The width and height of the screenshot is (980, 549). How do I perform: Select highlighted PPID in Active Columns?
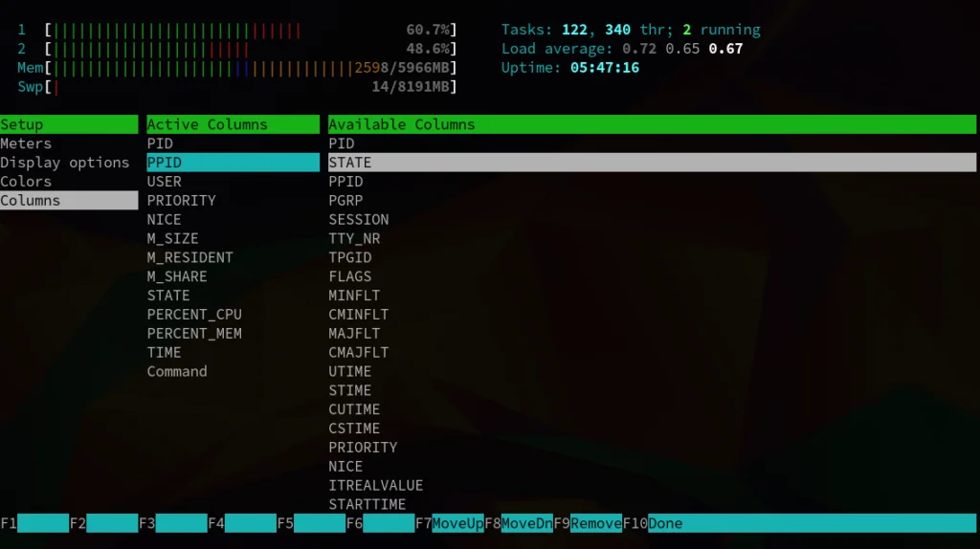pos(234,163)
